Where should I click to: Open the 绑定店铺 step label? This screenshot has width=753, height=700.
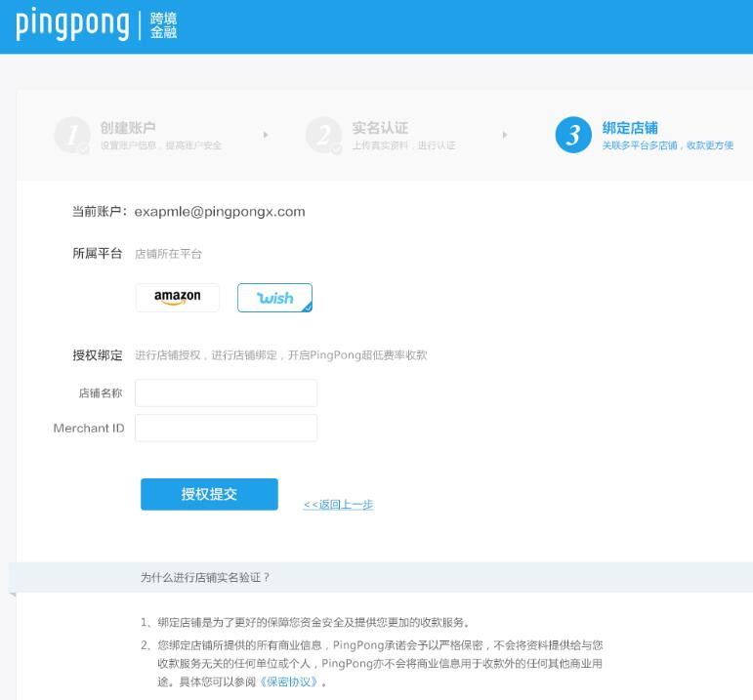pos(630,128)
